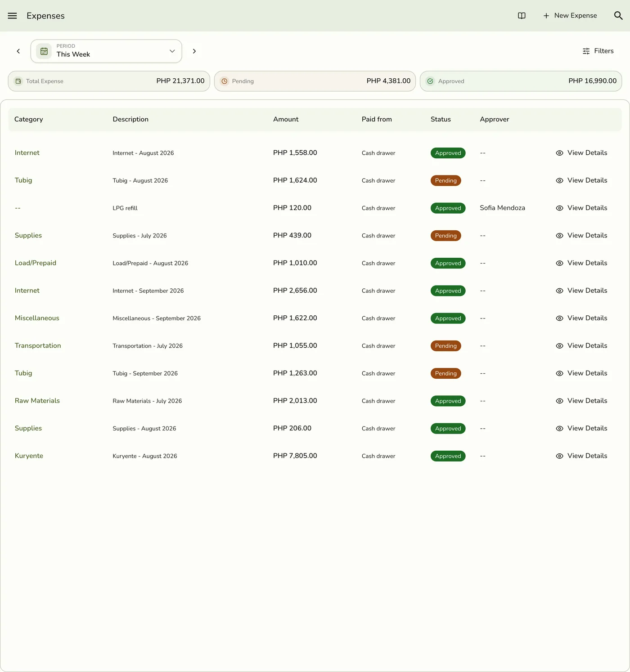Image resolution: width=630 pixels, height=672 pixels.
Task: Click the calendar icon in Period selector
Action: point(44,51)
